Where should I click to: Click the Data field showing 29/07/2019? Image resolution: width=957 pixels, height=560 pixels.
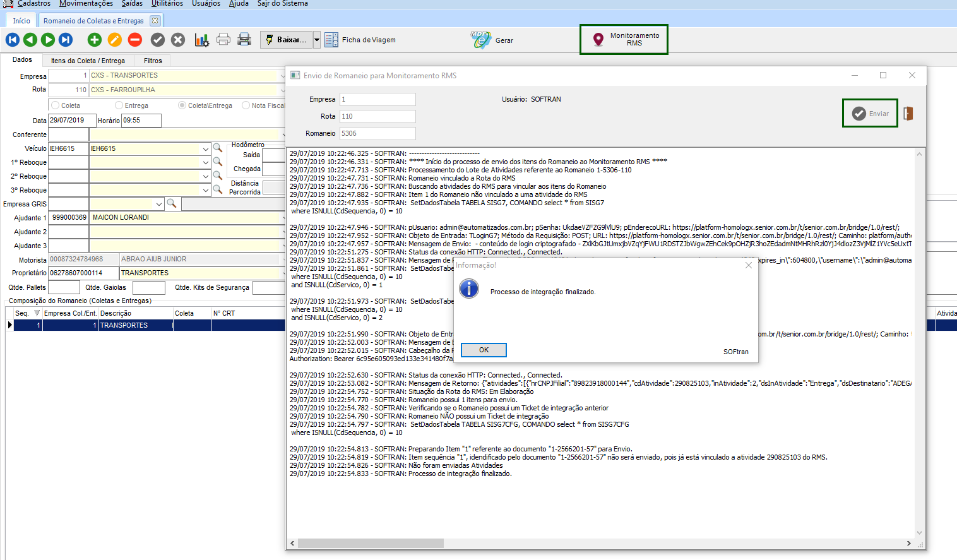[x=72, y=120]
